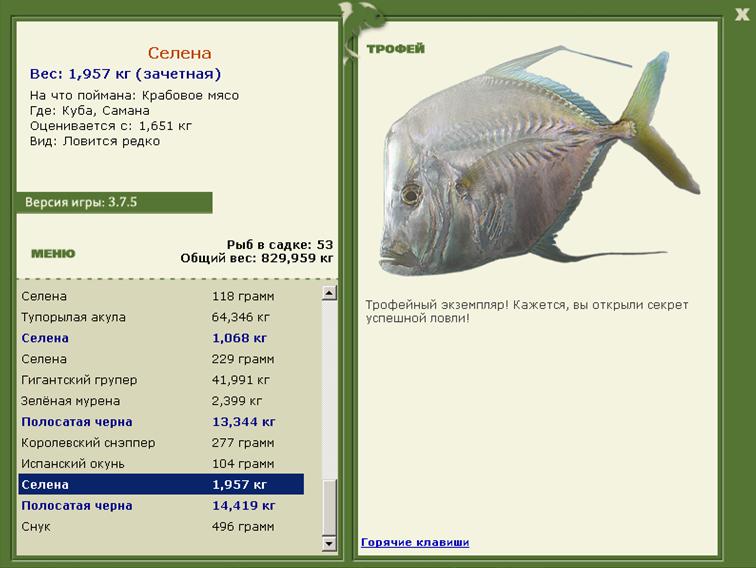Select the Селена 118 грамм entry
The height and width of the screenshot is (568, 756).
[160, 296]
